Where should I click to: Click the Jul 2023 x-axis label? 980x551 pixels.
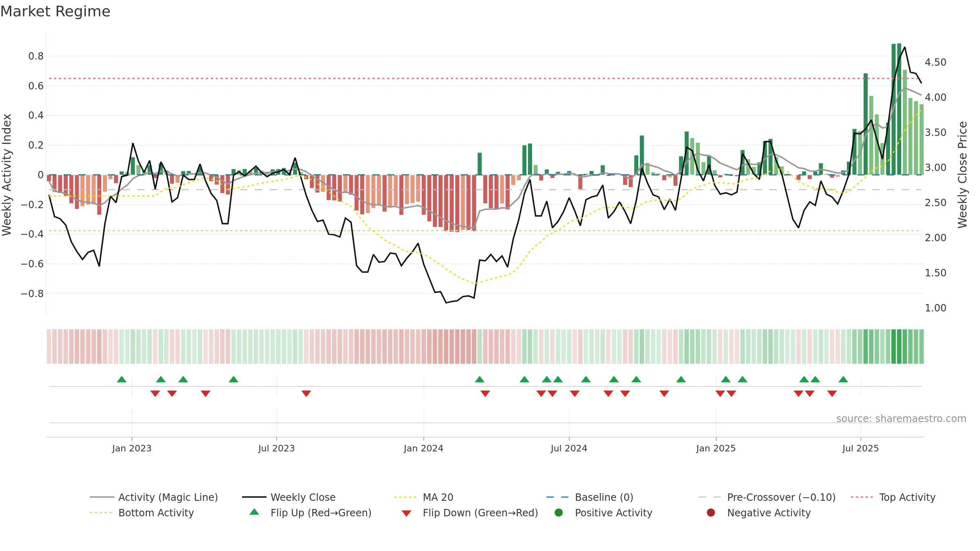click(276, 449)
